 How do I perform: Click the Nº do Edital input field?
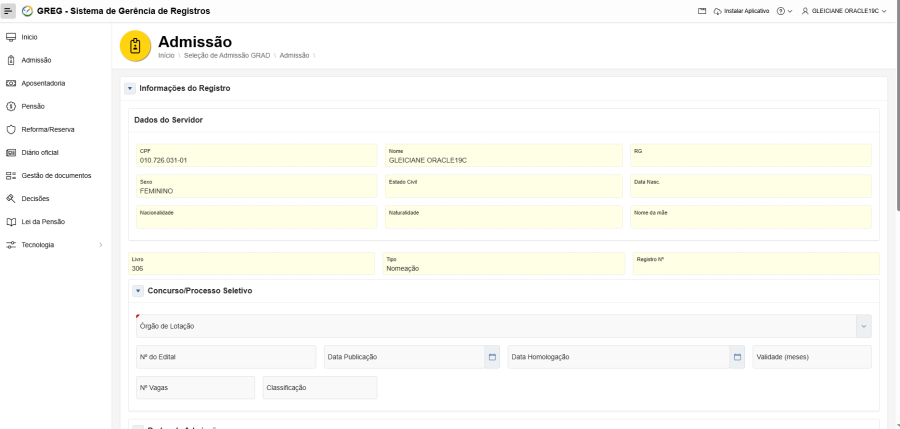pyautogui.click(x=225, y=357)
